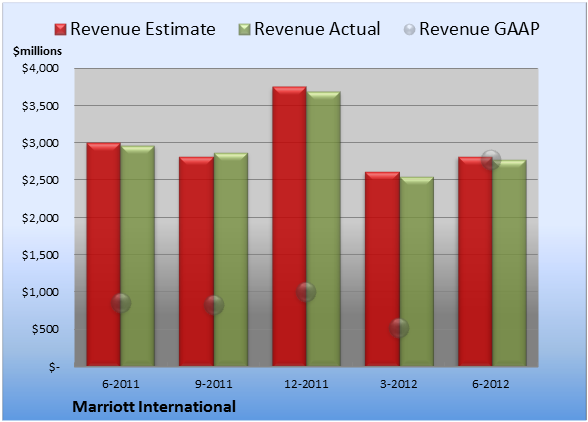
Task: Select the green actual bar for 6-2011
Action: coord(137,256)
